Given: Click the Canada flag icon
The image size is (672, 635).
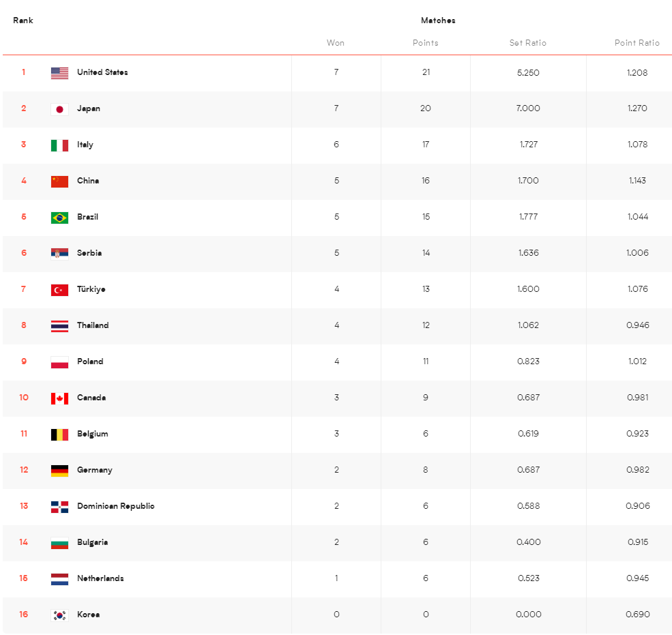Looking at the screenshot, I should click(59, 398).
